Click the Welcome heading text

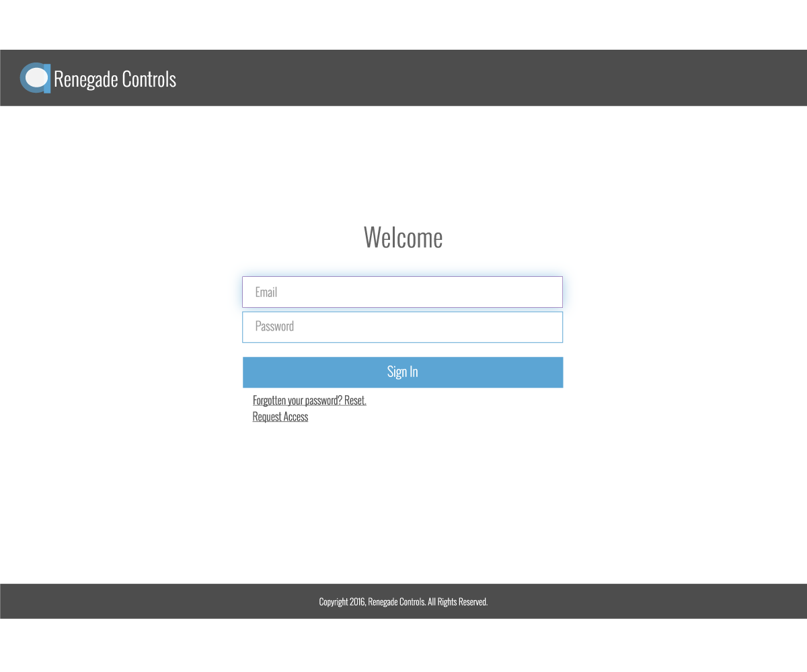coord(403,237)
